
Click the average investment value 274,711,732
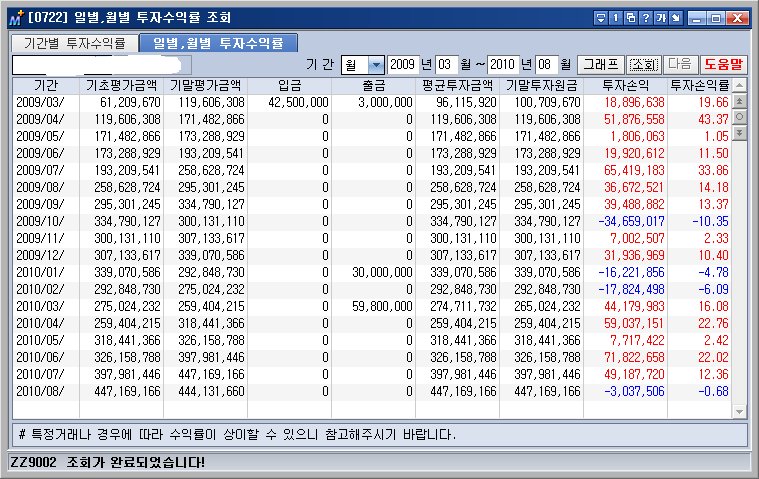pos(463,306)
